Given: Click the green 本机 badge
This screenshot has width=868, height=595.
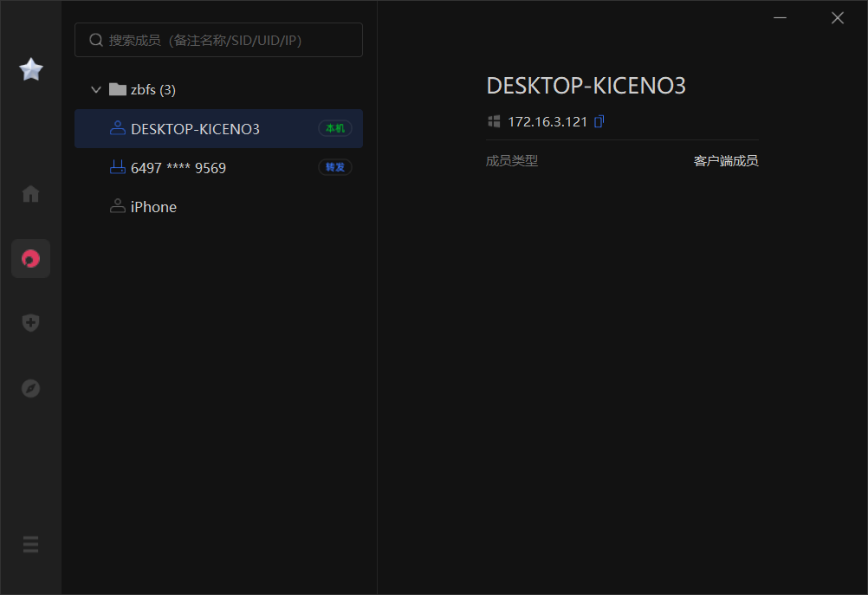Looking at the screenshot, I should coord(335,128).
